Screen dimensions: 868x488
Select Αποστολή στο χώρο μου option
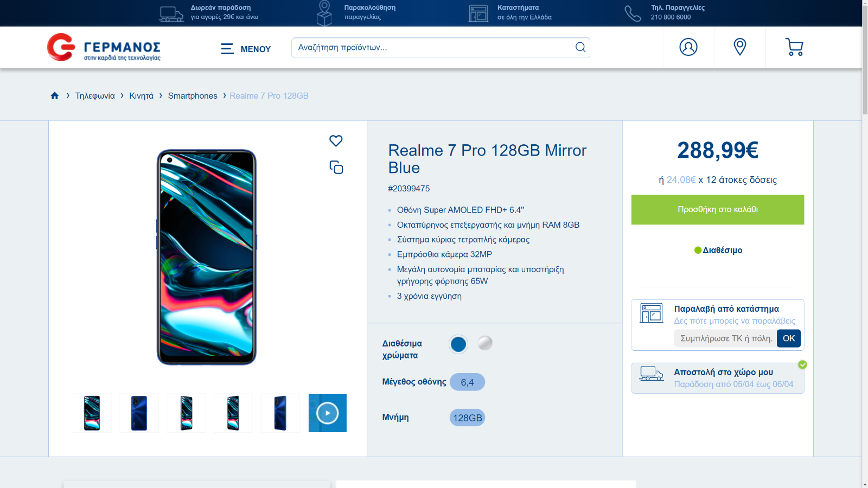click(718, 378)
